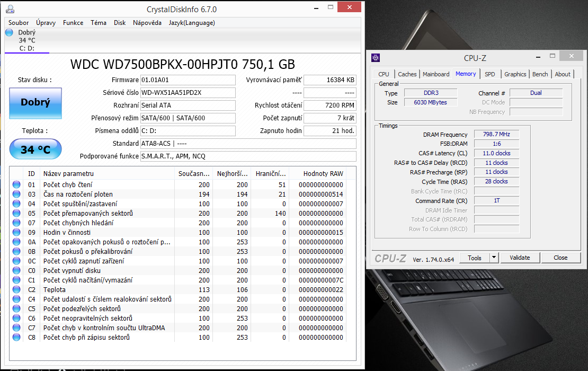588x371 pixels.
Task: Click status circle for ID C8 row
Action: [x=16, y=337]
